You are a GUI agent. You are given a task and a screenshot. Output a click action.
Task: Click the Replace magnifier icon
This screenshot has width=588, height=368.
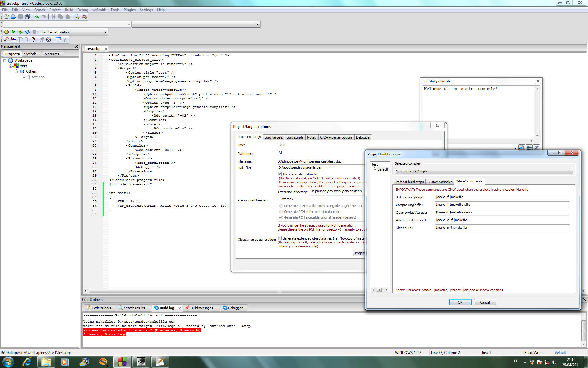click(84, 17)
